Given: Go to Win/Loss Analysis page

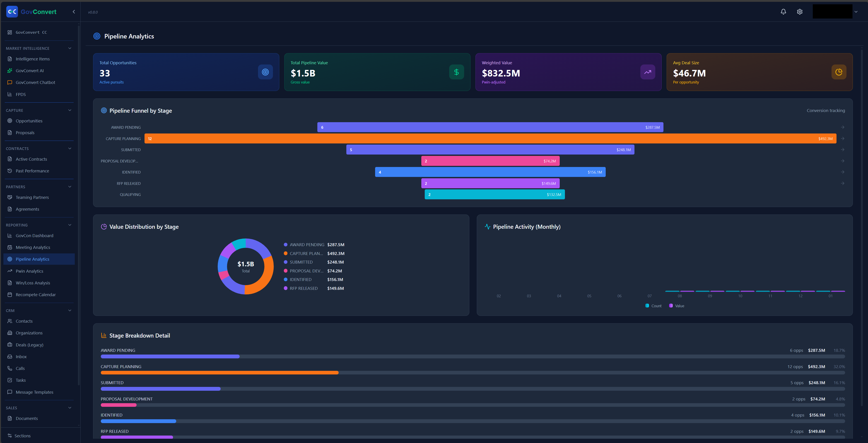Looking at the screenshot, I should [33, 283].
